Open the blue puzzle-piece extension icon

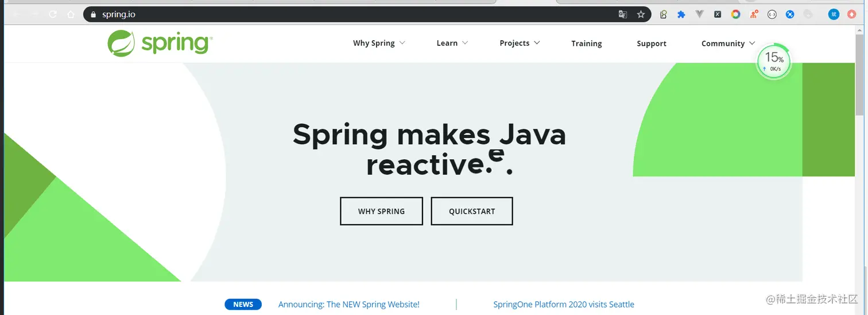coord(681,14)
